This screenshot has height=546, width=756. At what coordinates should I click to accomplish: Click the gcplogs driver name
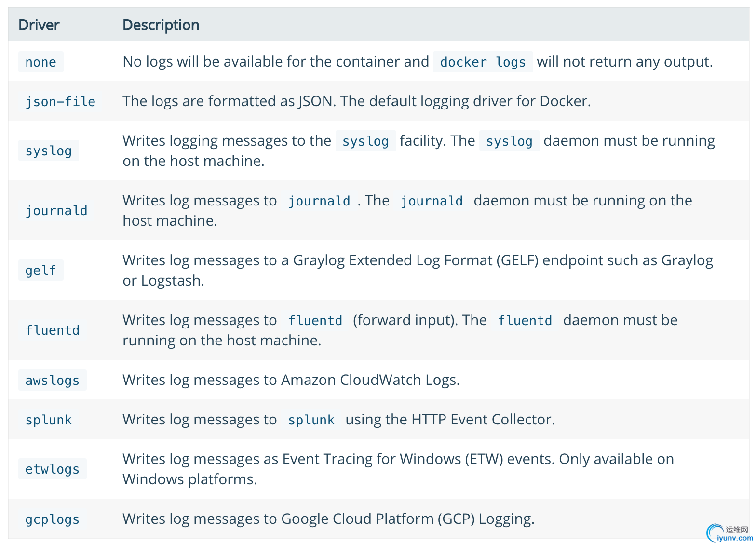tap(53, 519)
